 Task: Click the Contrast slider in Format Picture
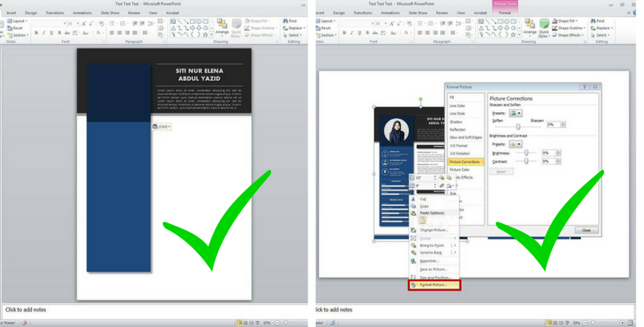click(526, 161)
